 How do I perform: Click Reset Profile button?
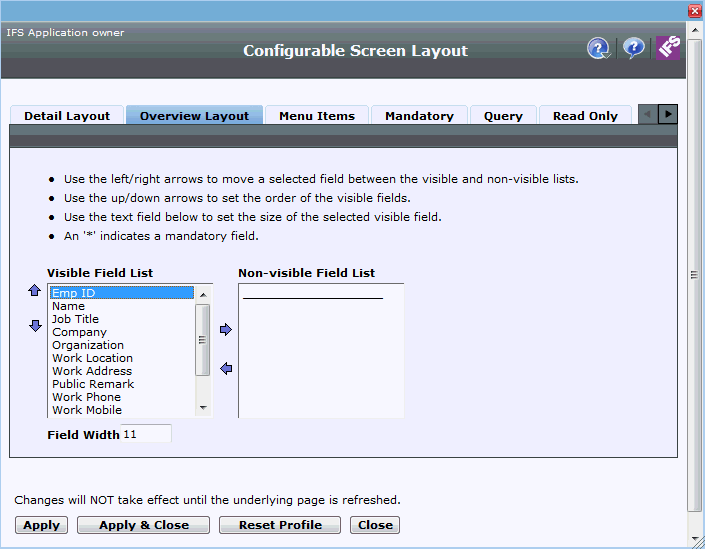pos(280,525)
